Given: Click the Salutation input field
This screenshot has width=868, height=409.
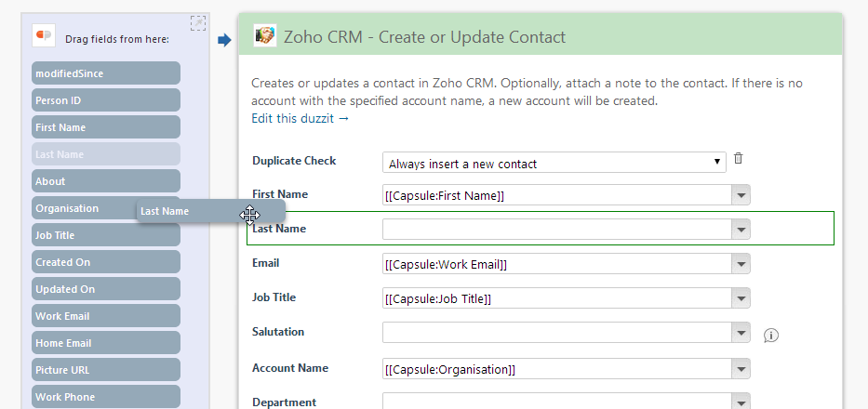Looking at the screenshot, I should (x=557, y=333).
